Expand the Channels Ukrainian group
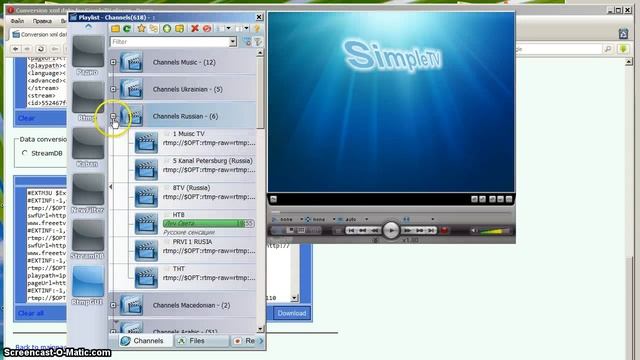The width and height of the screenshot is (640, 360). pyautogui.click(x=113, y=89)
